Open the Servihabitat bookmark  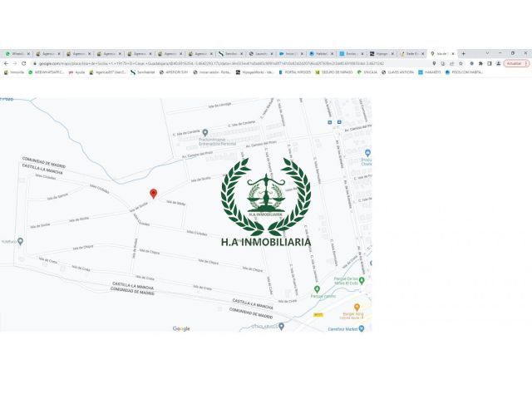pos(143,72)
